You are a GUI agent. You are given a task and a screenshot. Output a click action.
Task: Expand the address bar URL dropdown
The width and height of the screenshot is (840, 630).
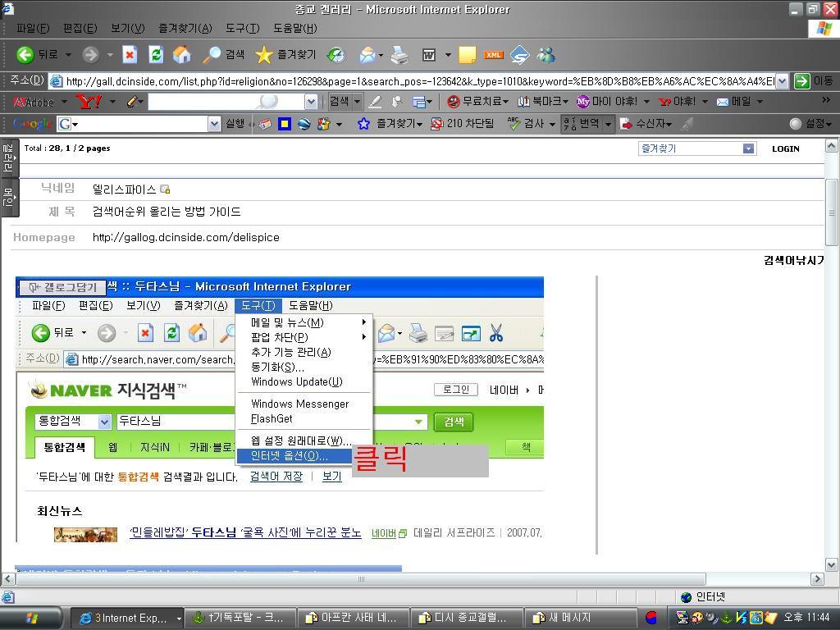click(x=782, y=81)
